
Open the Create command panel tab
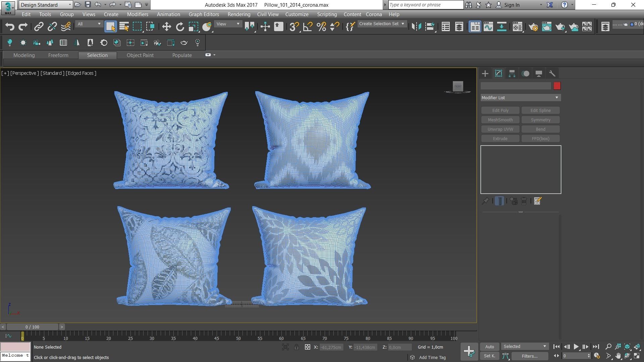tap(485, 73)
